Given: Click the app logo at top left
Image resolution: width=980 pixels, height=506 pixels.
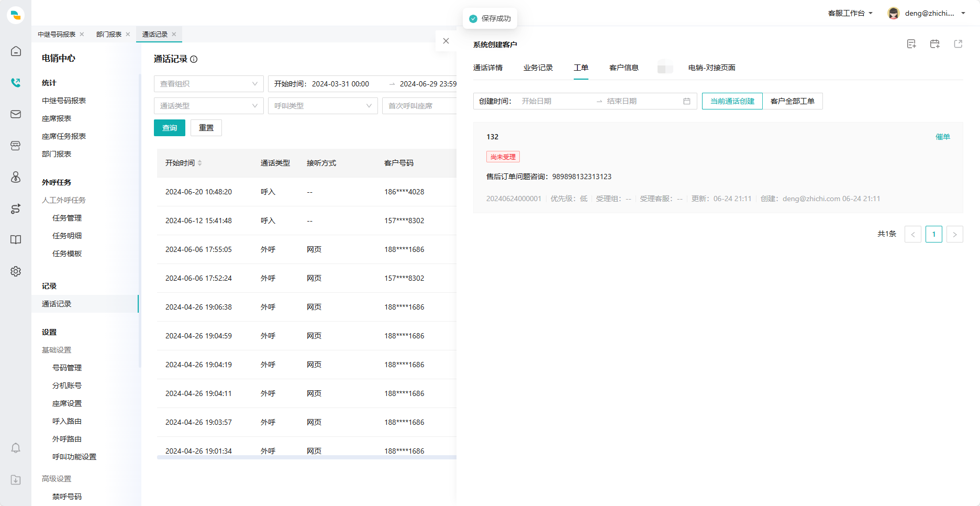Looking at the screenshot, I should tap(16, 15).
